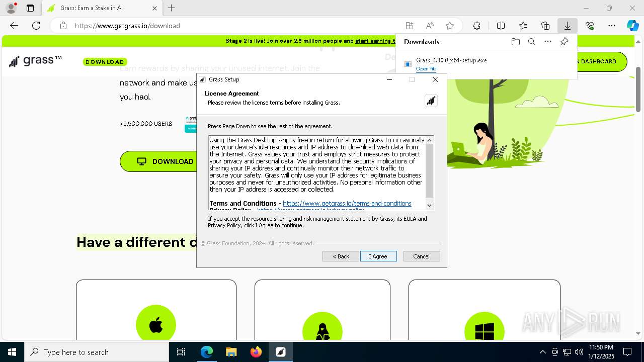Image resolution: width=644 pixels, height=362 pixels.
Task: Open File Explorer from taskbar
Action: click(231, 352)
